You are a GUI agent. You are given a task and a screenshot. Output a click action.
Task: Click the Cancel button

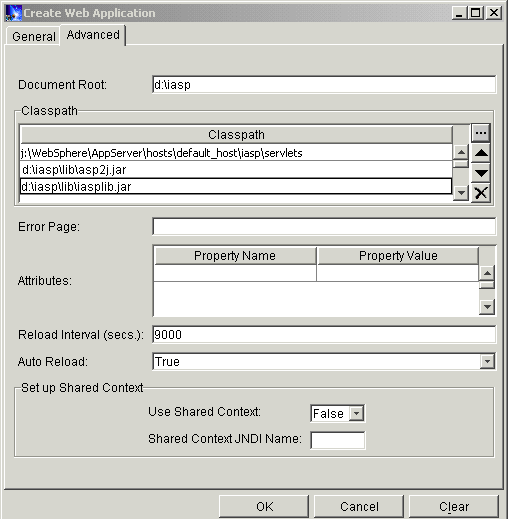pyautogui.click(x=359, y=507)
